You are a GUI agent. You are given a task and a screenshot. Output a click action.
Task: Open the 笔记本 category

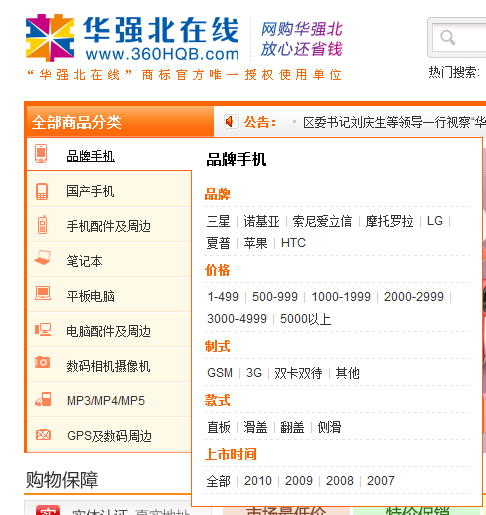(x=84, y=261)
